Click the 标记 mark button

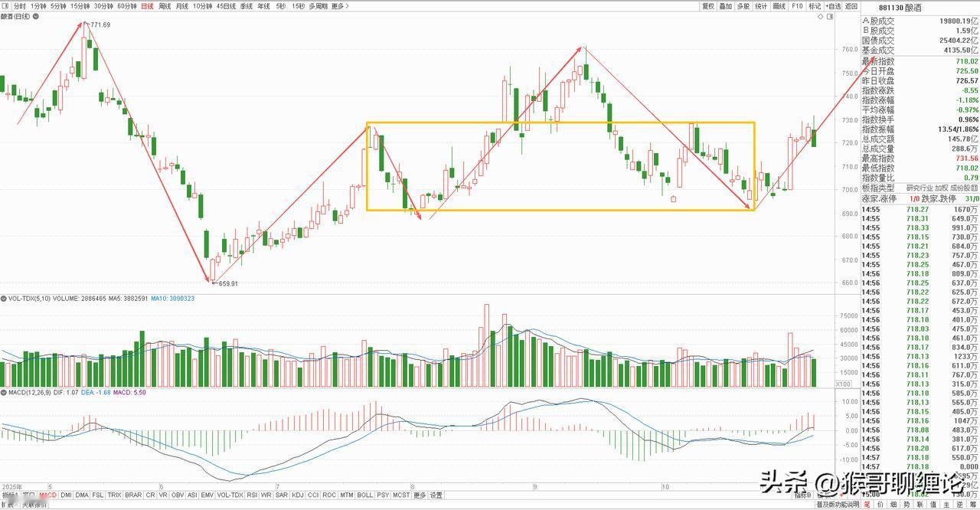(x=815, y=6)
